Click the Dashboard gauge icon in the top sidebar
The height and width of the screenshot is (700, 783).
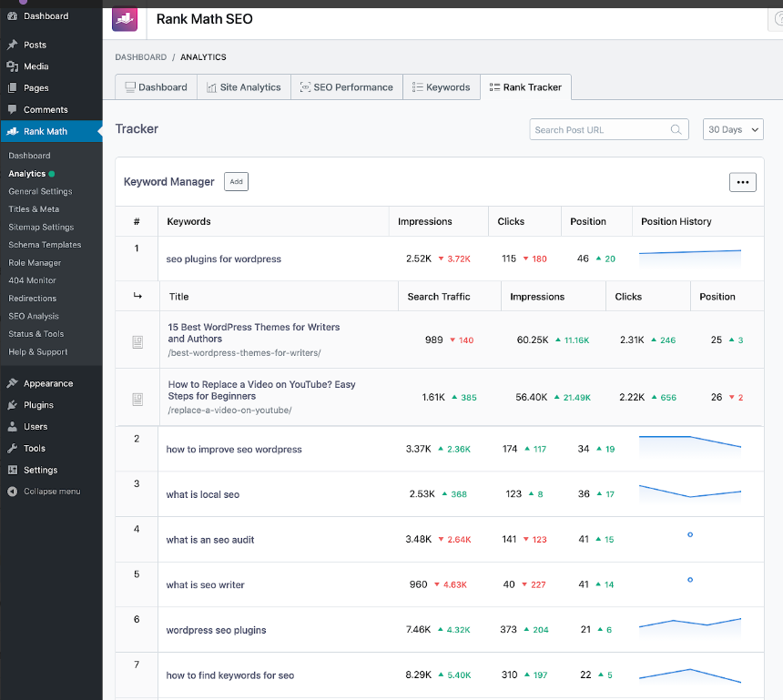pos(13,16)
